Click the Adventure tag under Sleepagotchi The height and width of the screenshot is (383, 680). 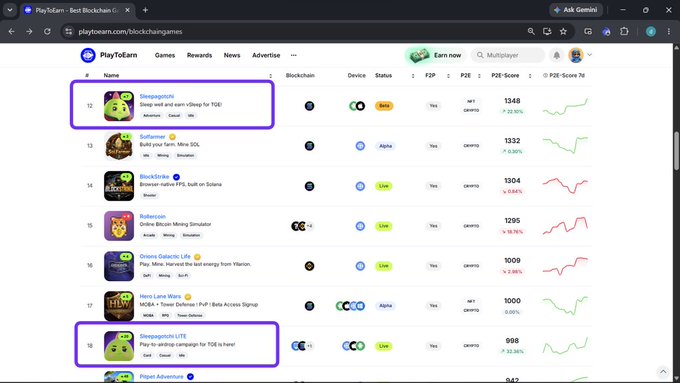pos(152,115)
